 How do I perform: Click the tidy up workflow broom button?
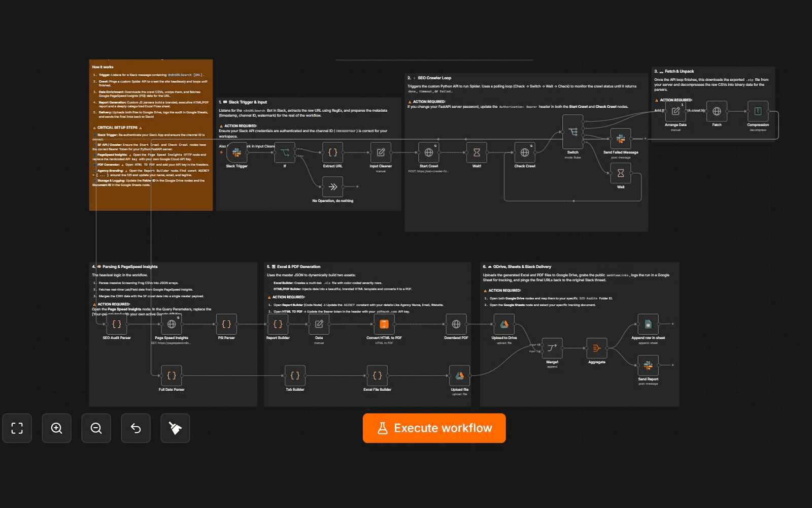(x=176, y=428)
